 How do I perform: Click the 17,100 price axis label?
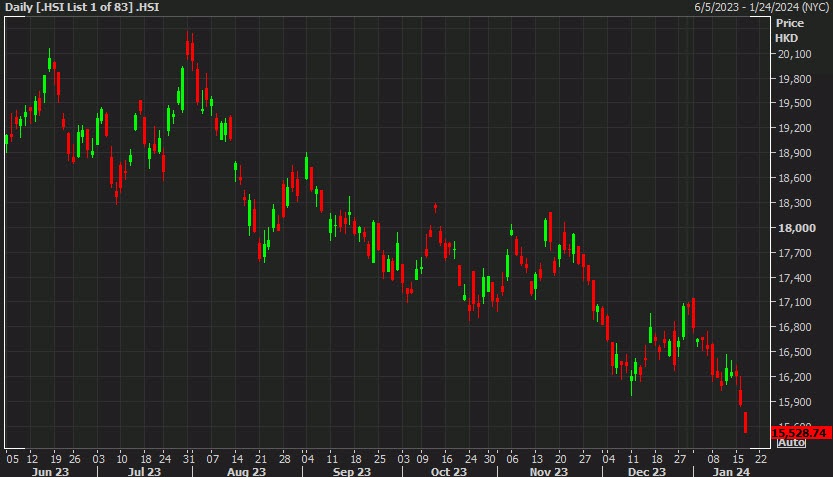click(794, 302)
